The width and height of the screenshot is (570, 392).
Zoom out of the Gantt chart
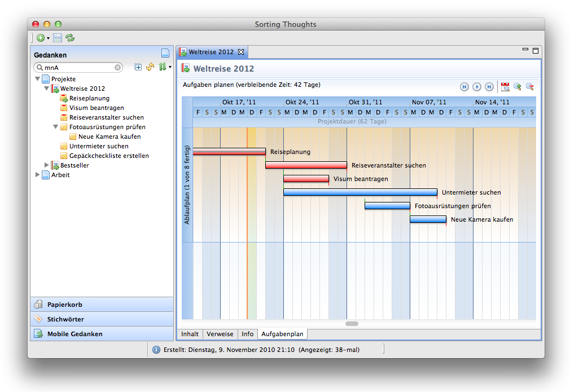[x=529, y=86]
